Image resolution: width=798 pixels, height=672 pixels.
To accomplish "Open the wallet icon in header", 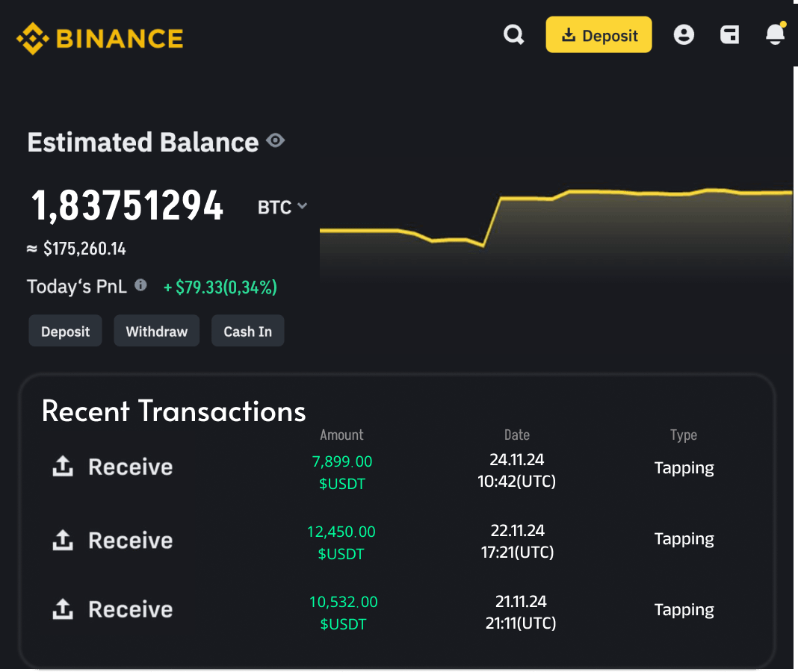I will pyautogui.click(x=729, y=34).
